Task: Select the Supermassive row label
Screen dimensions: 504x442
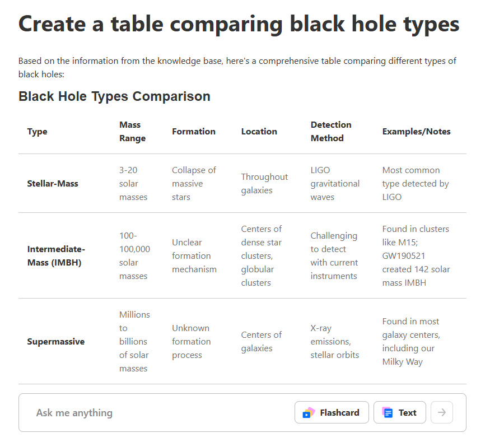Action: pos(56,342)
